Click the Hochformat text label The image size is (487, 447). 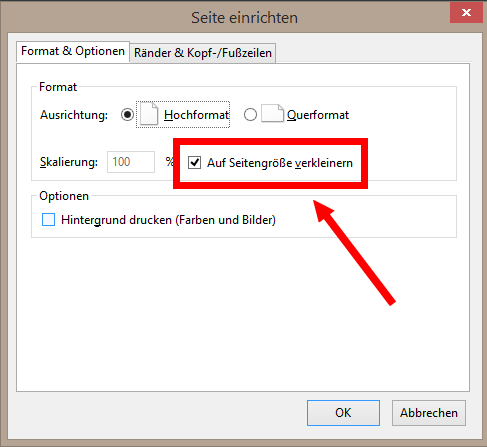click(x=196, y=115)
